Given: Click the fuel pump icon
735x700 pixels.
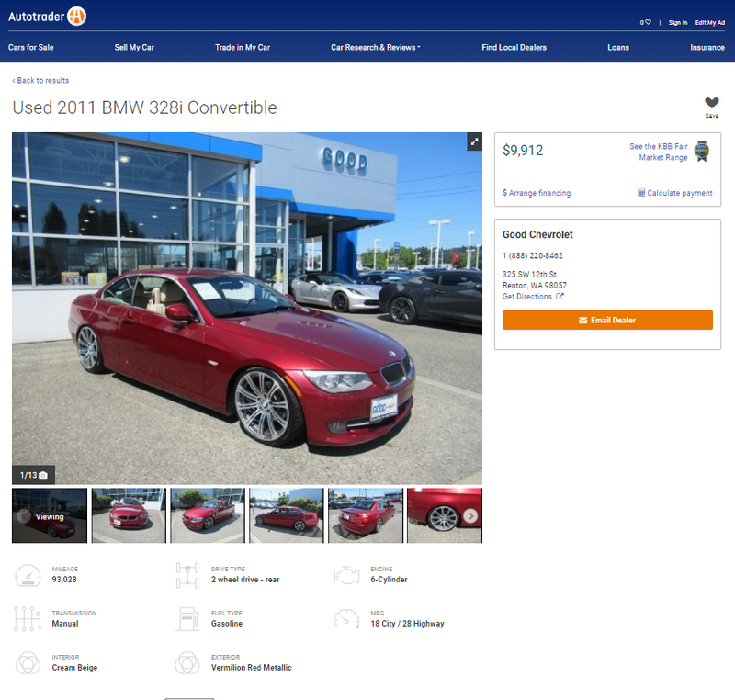Looking at the screenshot, I should (187, 619).
